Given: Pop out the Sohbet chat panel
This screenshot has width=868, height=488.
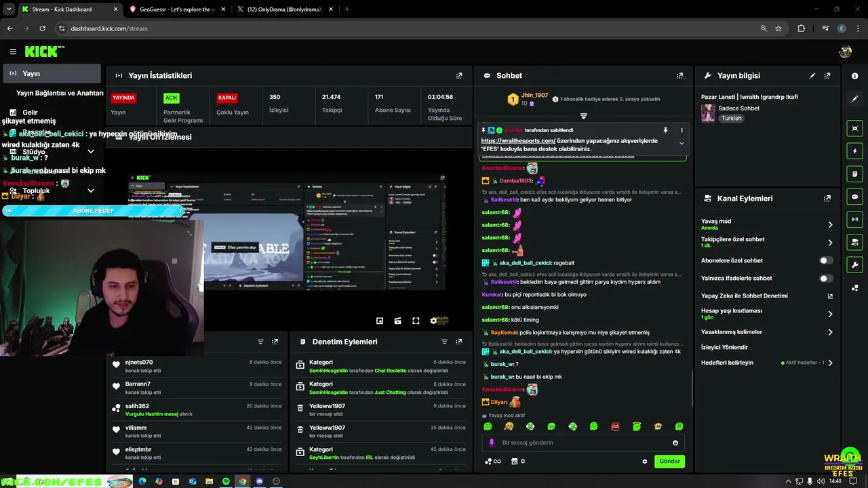Looking at the screenshot, I should [x=680, y=76].
